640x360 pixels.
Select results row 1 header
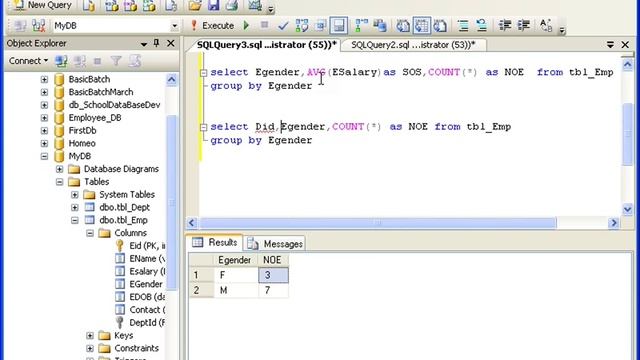pyautogui.click(x=201, y=275)
